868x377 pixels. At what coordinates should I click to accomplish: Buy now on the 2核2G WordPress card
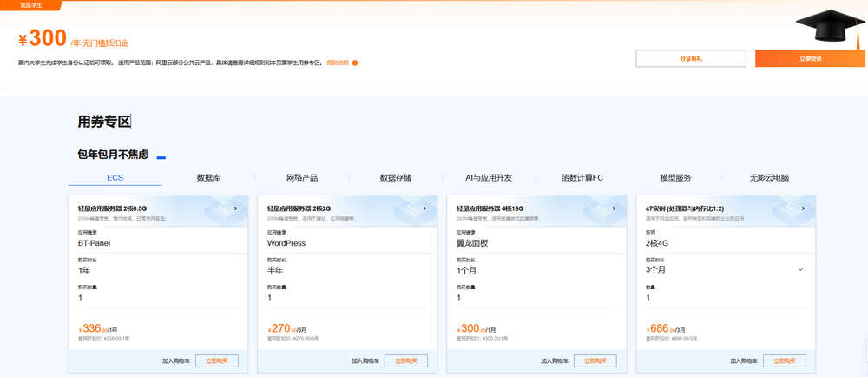(x=406, y=360)
